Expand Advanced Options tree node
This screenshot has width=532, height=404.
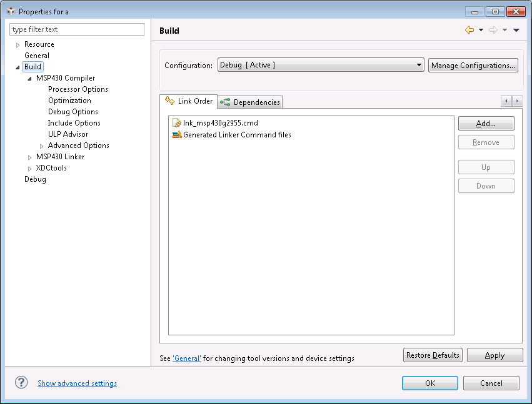tap(41, 146)
